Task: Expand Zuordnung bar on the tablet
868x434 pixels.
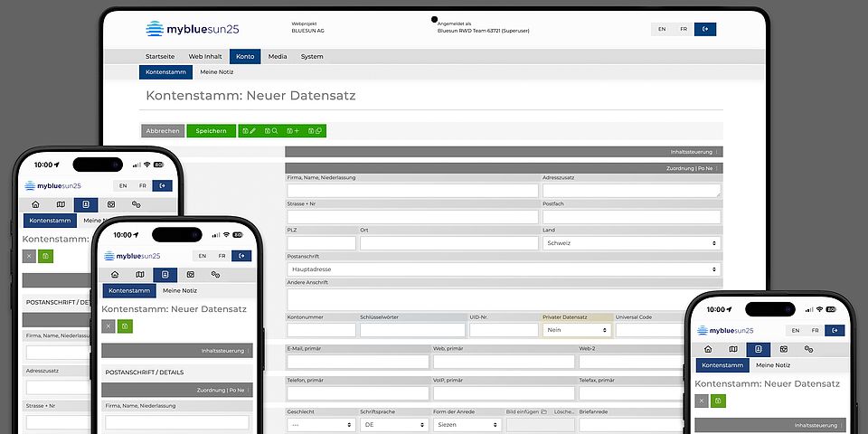Action: (504, 168)
